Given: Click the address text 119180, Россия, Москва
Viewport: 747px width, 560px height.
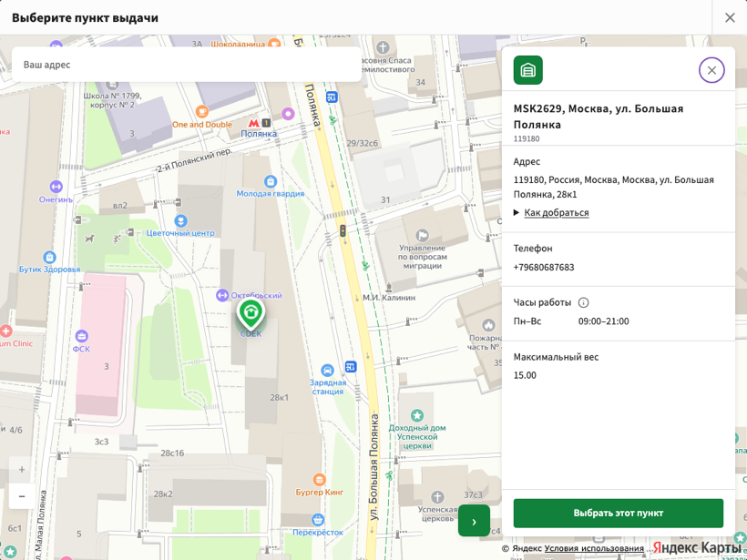Looking at the screenshot, I should [614, 187].
